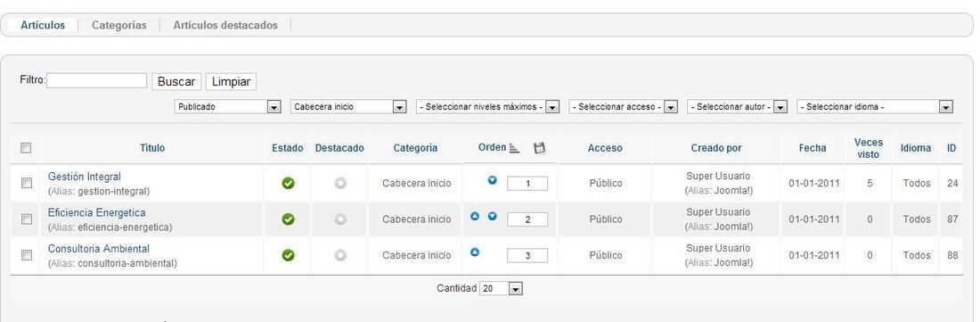This screenshot has height=322, width=980.
Task: Click Público access in Eficiencia Energetica row
Action: 606,219
